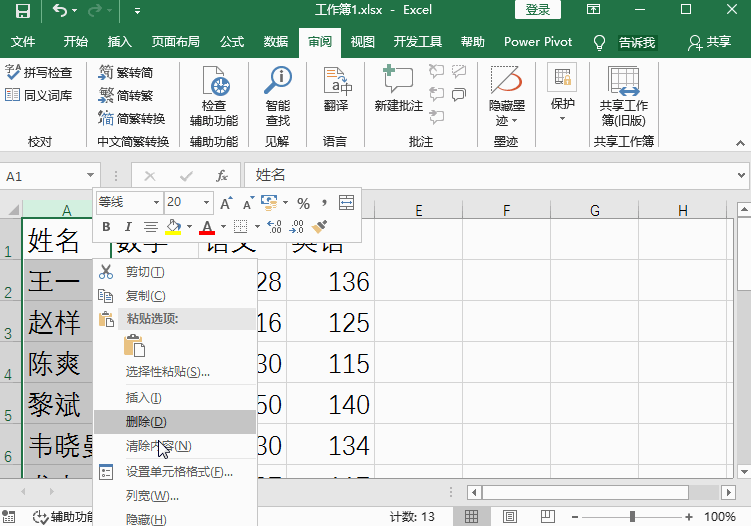This screenshot has height=526, width=751.
Task: Select 删除(D) from the context menu
Action: coord(146,422)
